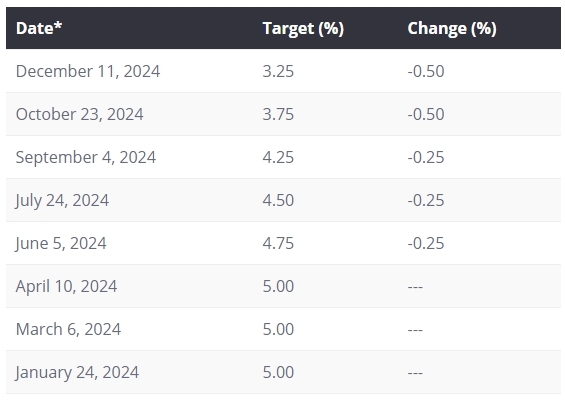Click the 4.75 target rate value
Image resolution: width=565 pixels, height=403 pixels.
278,243
